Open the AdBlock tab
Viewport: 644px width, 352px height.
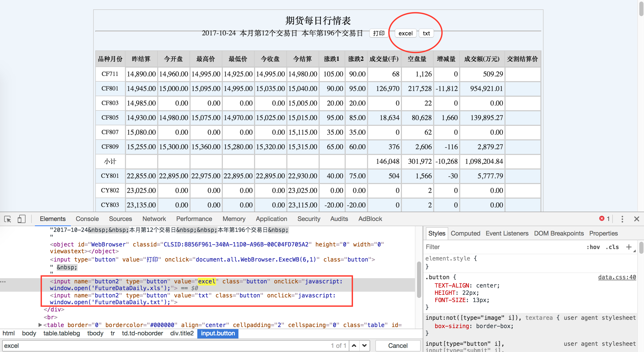tap(370, 219)
